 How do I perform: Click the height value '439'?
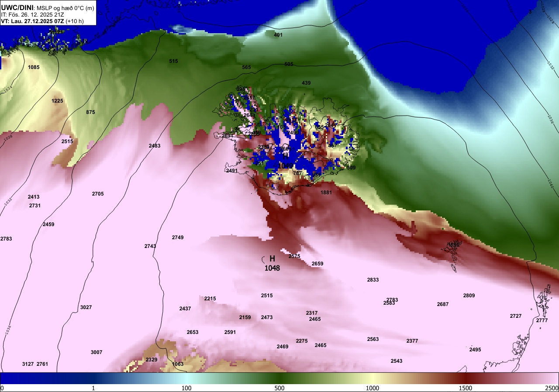(306, 83)
